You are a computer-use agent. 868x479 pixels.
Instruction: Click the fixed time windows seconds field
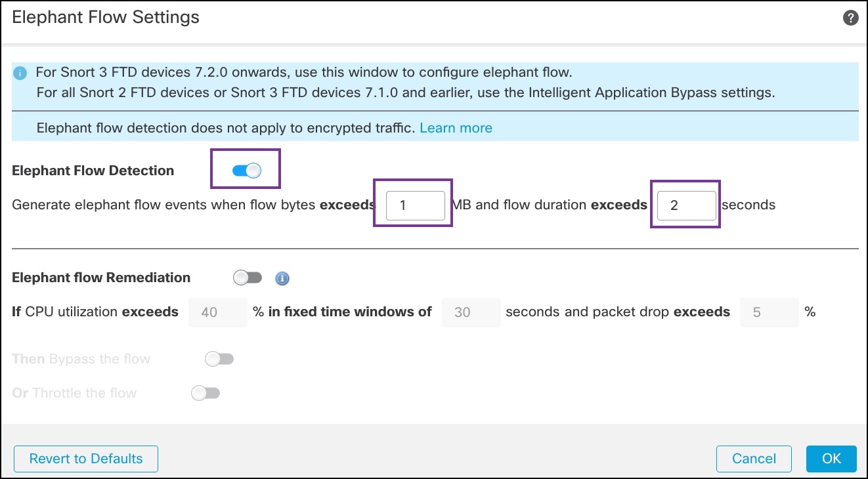(x=471, y=312)
